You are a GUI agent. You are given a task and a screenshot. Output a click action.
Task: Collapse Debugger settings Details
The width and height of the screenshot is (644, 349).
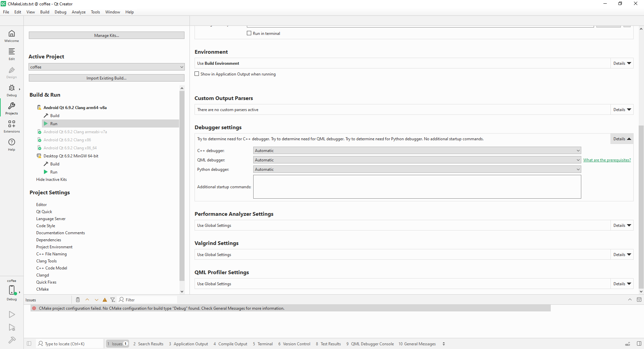(622, 139)
